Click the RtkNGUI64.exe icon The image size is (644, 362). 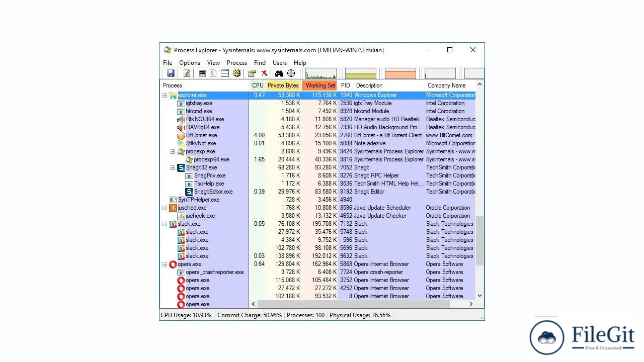181,119
